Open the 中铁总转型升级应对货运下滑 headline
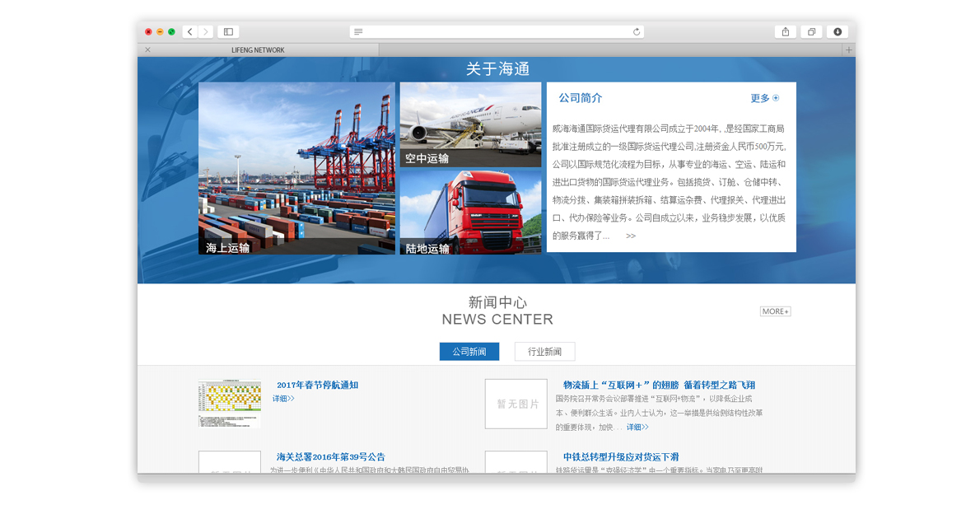Screen dimensions: 980x505 click(x=621, y=457)
